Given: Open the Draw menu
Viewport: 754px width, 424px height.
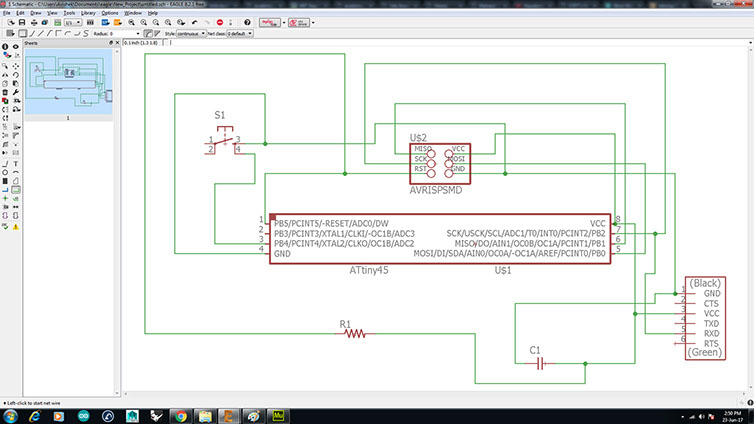Looking at the screenshot, I should (x=36, y=13).
